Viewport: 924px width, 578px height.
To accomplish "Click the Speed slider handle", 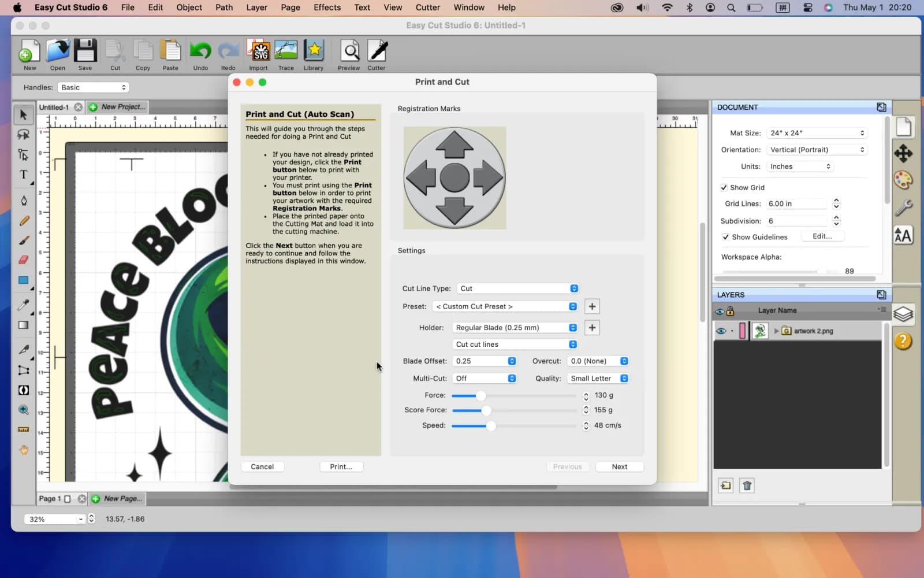I will 491,426.
